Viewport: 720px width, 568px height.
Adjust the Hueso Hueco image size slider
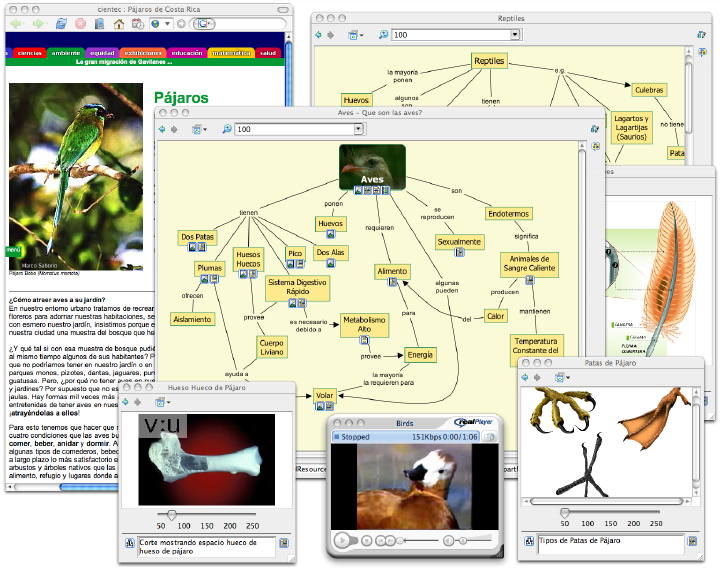click(x=172, y=515)
